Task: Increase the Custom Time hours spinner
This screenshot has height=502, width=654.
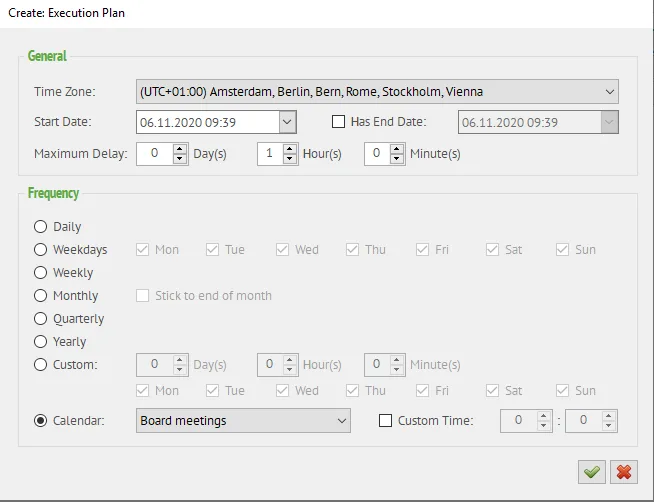Action: pyautogui.click(x=543, y=416)
